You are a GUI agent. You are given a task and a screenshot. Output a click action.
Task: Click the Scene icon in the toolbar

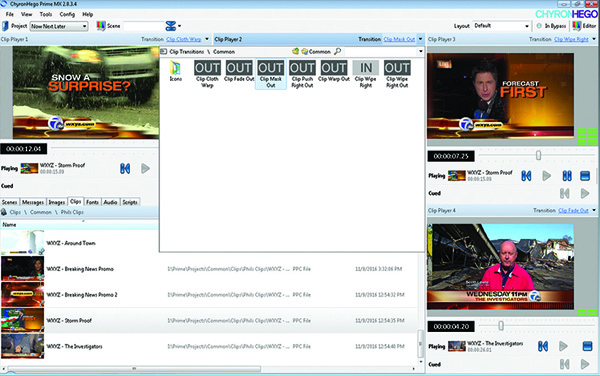[101, 26]
